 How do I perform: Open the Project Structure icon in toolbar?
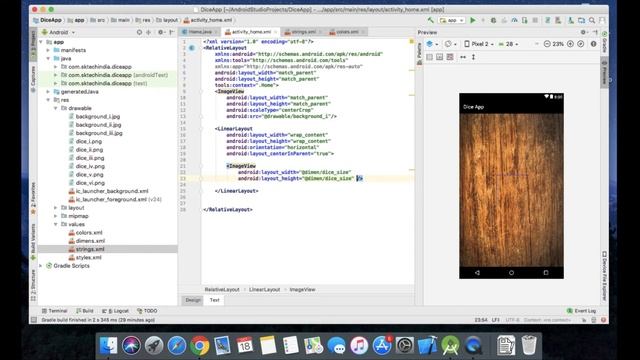click(581, 20)
